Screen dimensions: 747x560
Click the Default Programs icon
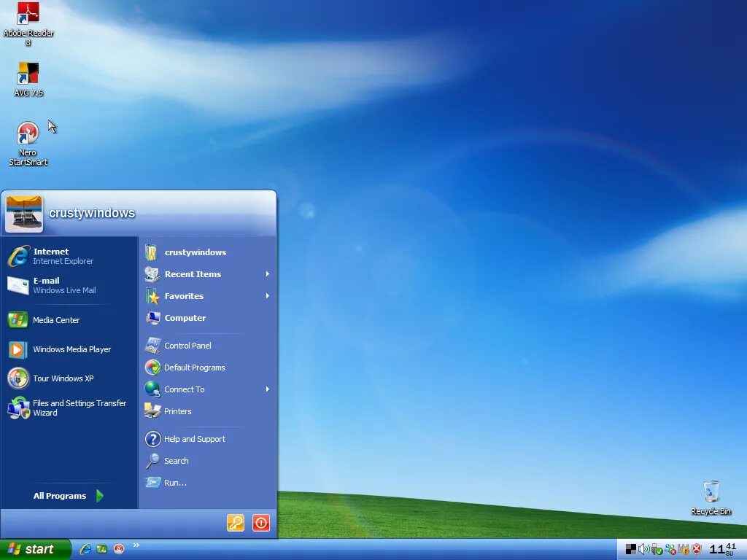pyautogui.click(x=152, y=367)
